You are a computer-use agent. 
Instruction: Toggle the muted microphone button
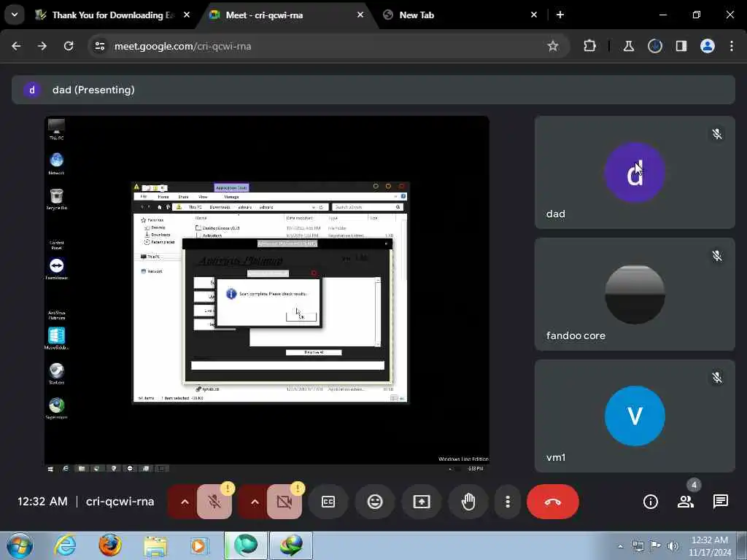(x=215, y=502)
